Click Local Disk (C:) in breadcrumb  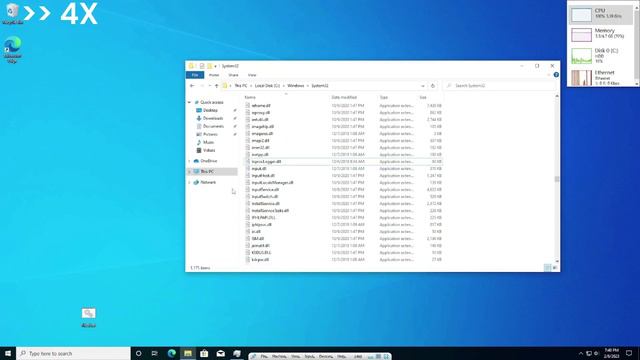[267, 86]
